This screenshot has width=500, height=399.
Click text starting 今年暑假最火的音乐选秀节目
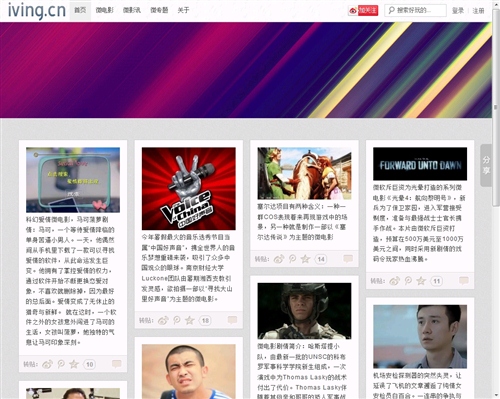pyautogui.click(x=188, y=268)
